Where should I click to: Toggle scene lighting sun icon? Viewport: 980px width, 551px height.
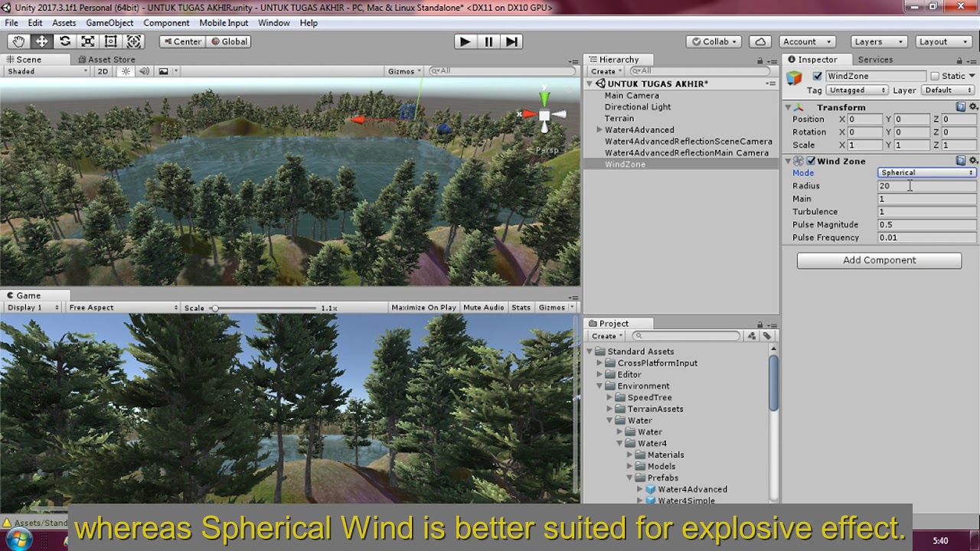tap(126, 71)
